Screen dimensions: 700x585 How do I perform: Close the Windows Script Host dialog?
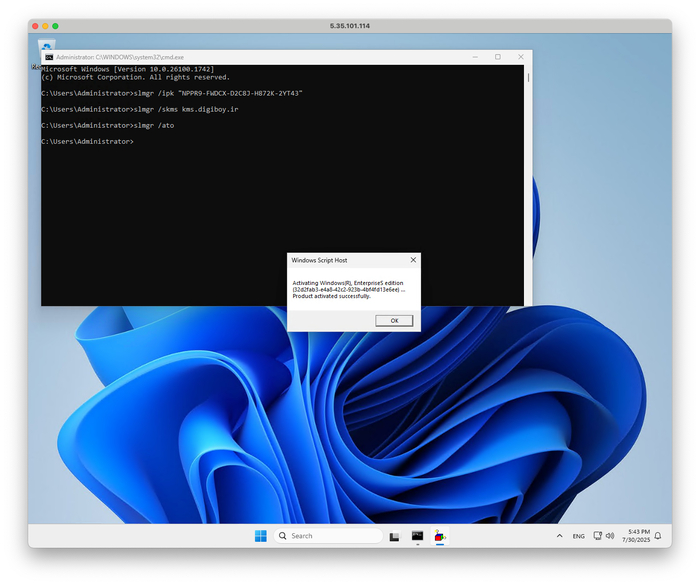pyautogui.click(x=413, y=259)
